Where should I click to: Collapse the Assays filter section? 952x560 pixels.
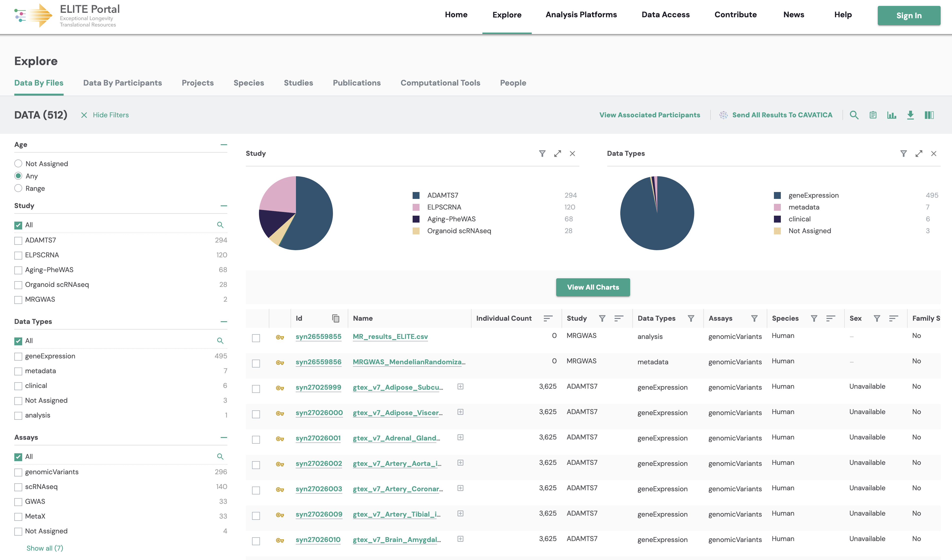pyautogui.click(x=224, y=437)
